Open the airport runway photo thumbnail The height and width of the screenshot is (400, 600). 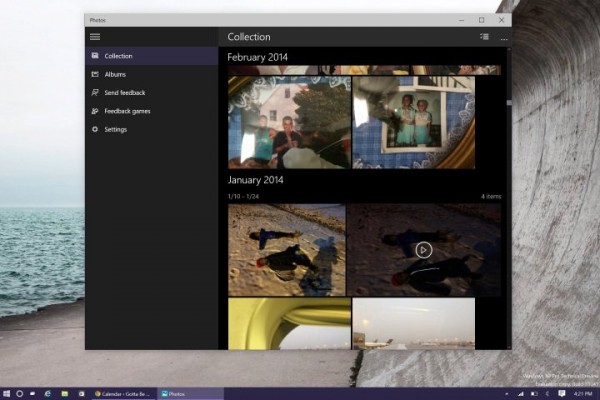tap(414, 324)
